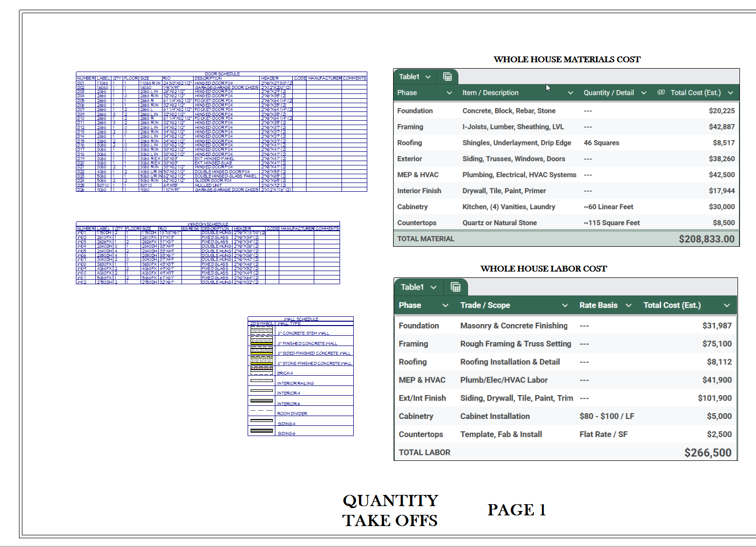Screen dimensions: 756x547
Task: Open Quantity / Detail column dropdown arrow
Action: pos(644,93)
